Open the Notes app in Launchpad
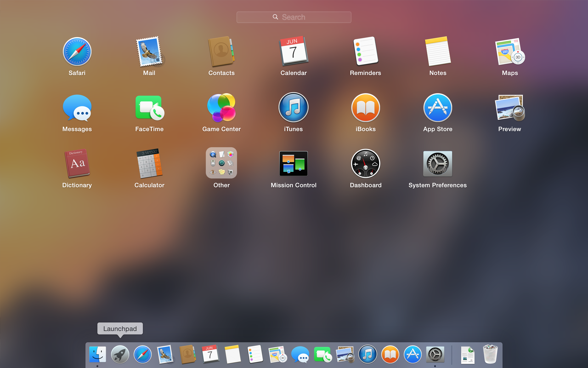Viewport: 588px width, 368px height. (438, 51)
